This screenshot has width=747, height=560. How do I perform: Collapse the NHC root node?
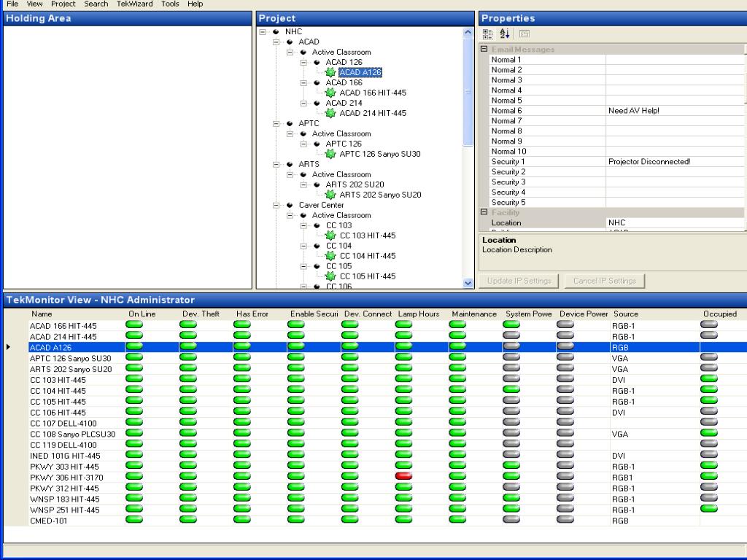point(263,32)
